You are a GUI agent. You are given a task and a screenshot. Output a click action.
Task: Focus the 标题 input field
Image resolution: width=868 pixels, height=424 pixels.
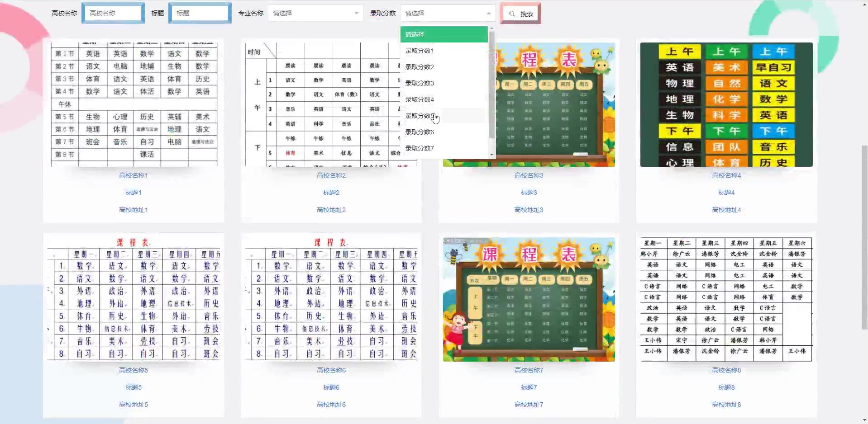coord(200,13)
